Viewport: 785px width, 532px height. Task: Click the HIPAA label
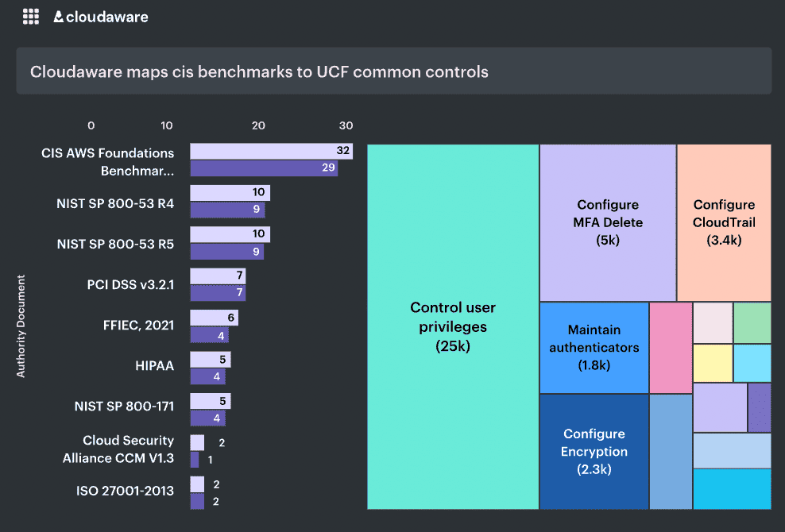coord(155,365)
